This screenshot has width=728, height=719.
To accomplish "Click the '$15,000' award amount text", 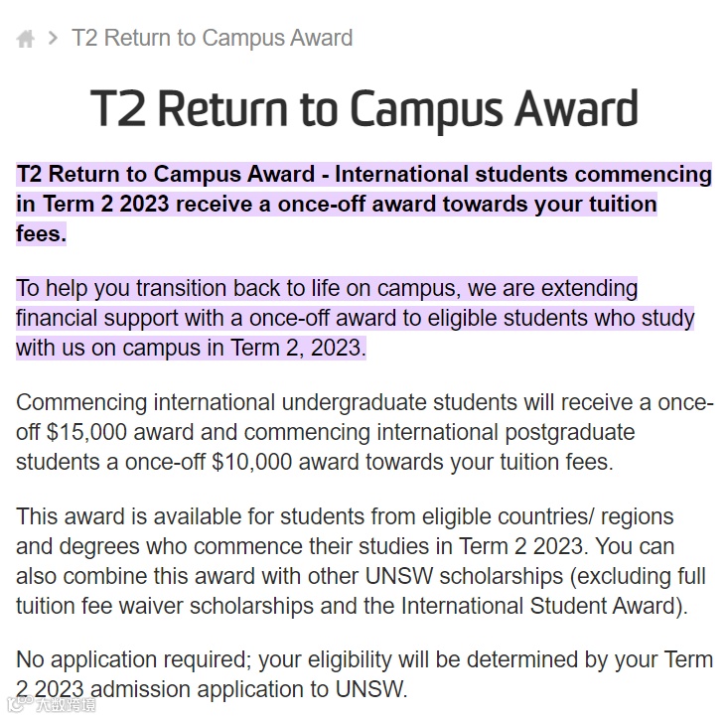I will click(x=86, y=432).
